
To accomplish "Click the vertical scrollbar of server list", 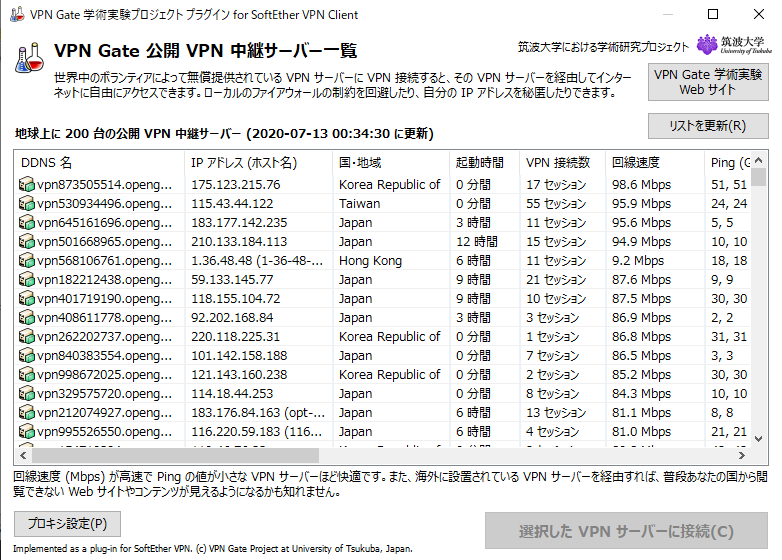I will point(759,300).
